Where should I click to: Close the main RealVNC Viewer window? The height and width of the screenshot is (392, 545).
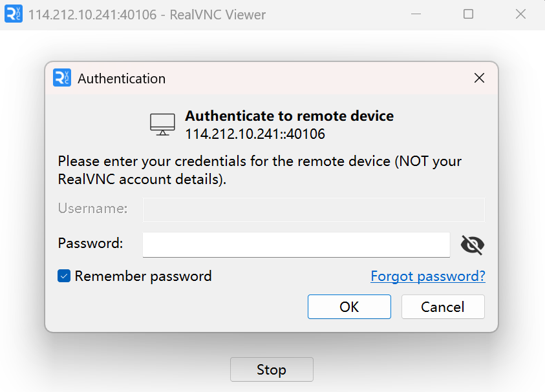pyautogui.click(x=520, y=14)
